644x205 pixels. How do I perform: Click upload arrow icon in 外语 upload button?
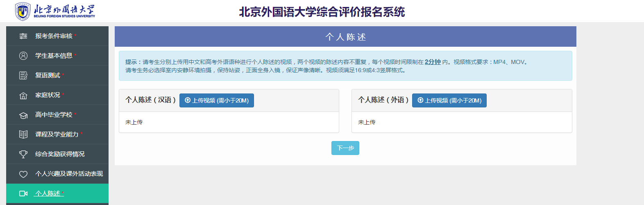420,100
